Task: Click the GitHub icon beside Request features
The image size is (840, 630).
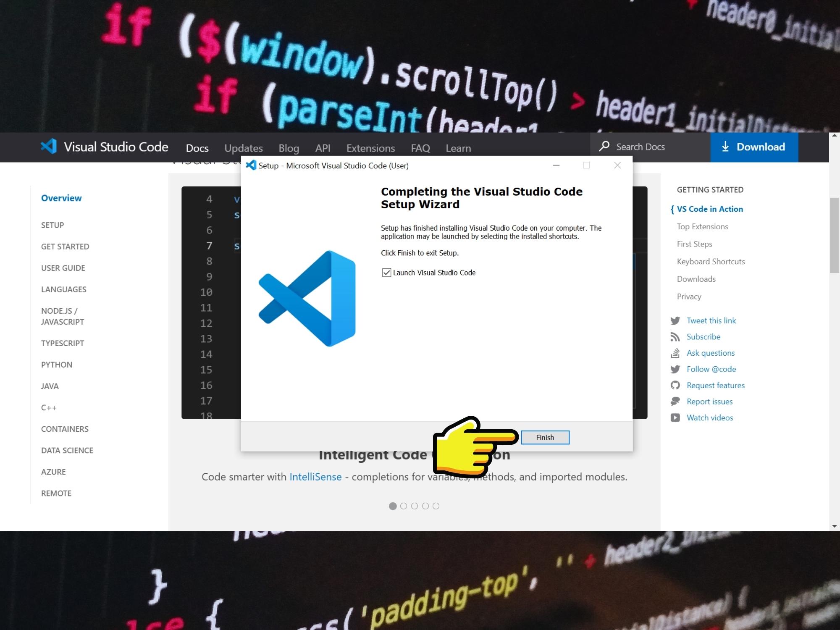Action: 675,385
